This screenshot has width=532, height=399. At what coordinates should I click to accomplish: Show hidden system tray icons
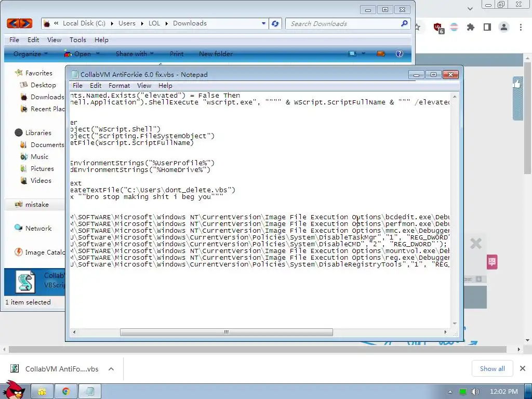(450, 392)
